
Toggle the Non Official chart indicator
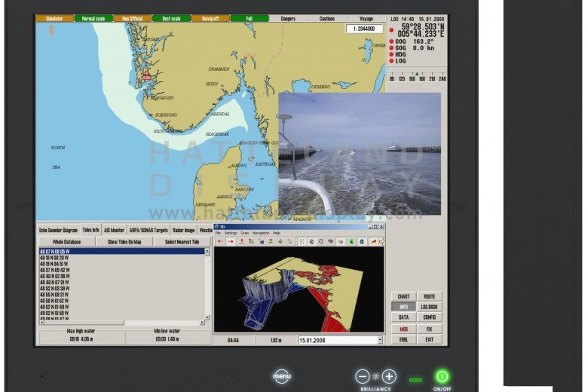(x=131, y=18)
